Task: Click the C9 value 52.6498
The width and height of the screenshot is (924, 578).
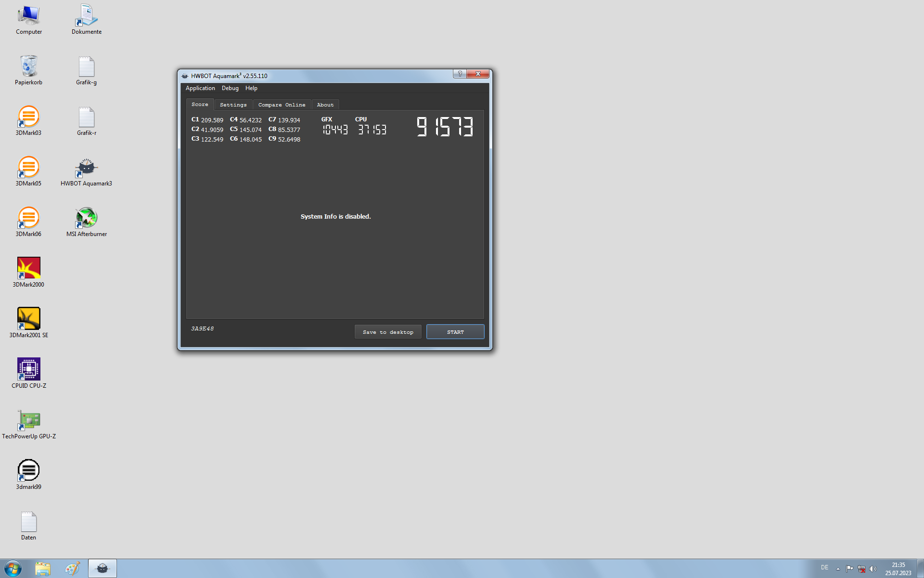Action: (x=289, y=139)
